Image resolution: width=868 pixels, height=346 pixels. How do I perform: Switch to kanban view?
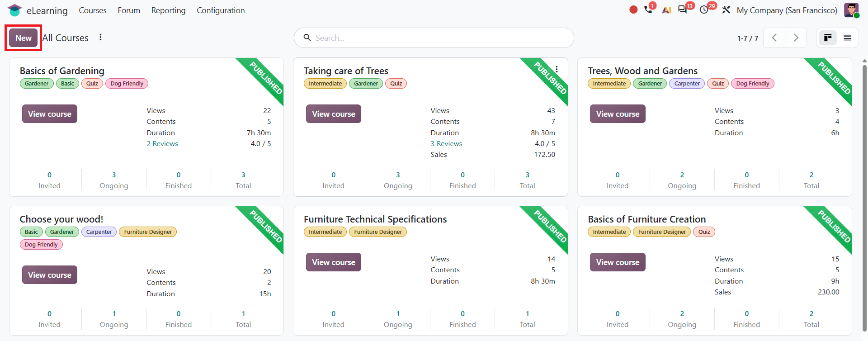tap(828, 38)
